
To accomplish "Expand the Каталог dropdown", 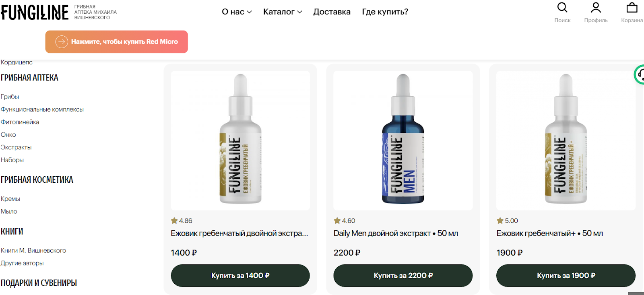I will [x=283, y=12].
